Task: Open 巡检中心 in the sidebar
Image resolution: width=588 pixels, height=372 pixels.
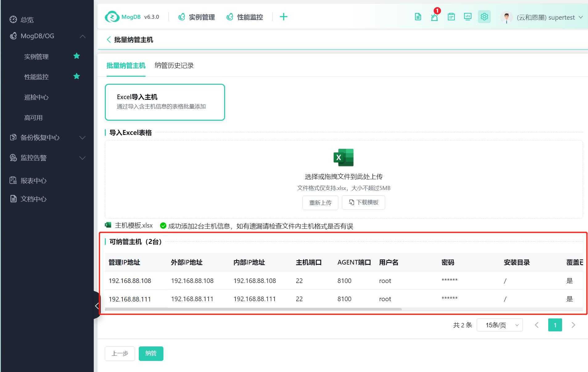Action: click(x=36, y=97)
